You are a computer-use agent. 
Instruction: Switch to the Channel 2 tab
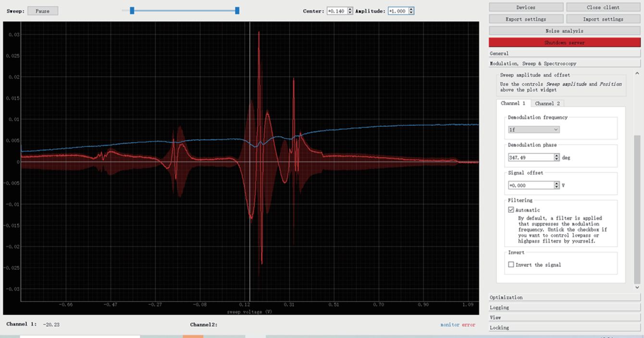point(547,103)
